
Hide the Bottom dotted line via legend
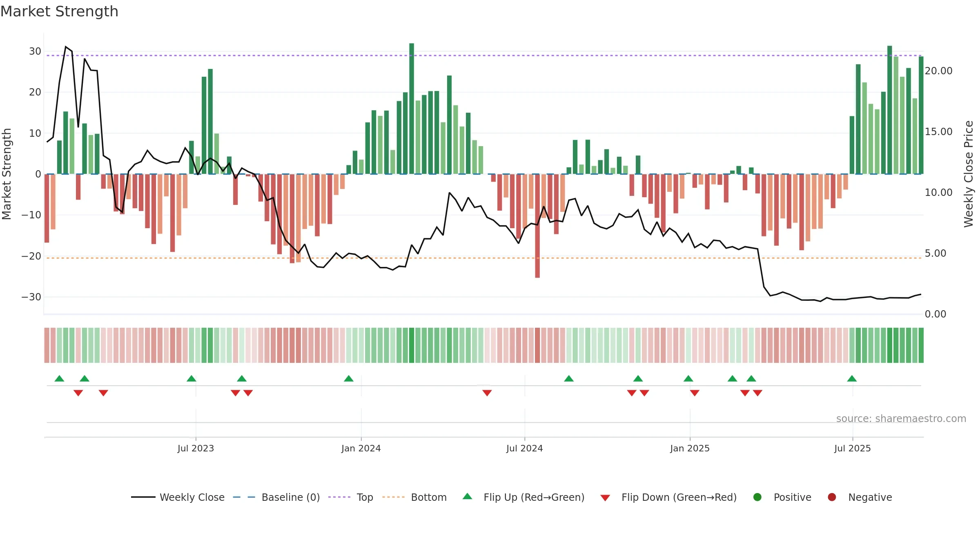(414, 497)
